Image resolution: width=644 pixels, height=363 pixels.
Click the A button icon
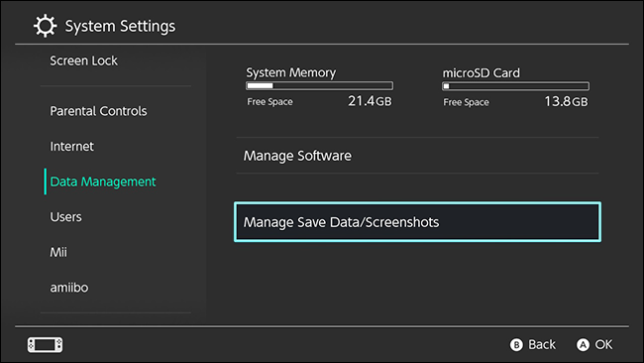583,344
